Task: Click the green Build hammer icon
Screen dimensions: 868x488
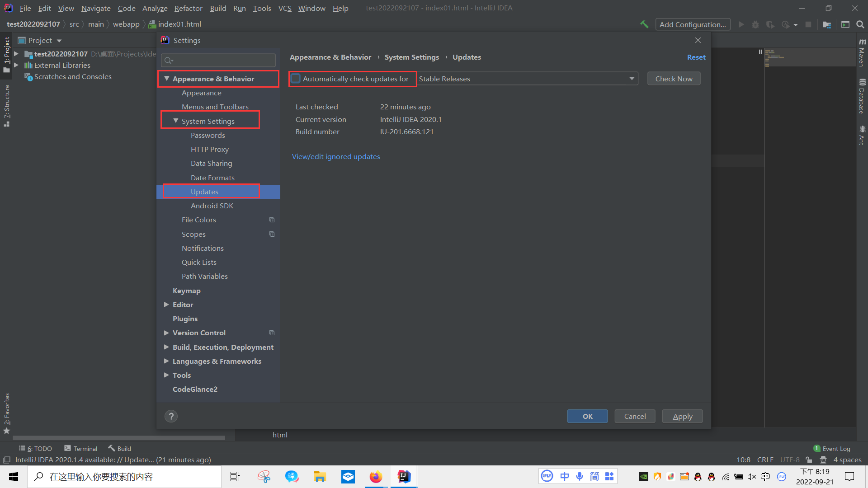Action: (x=644, y=24)
